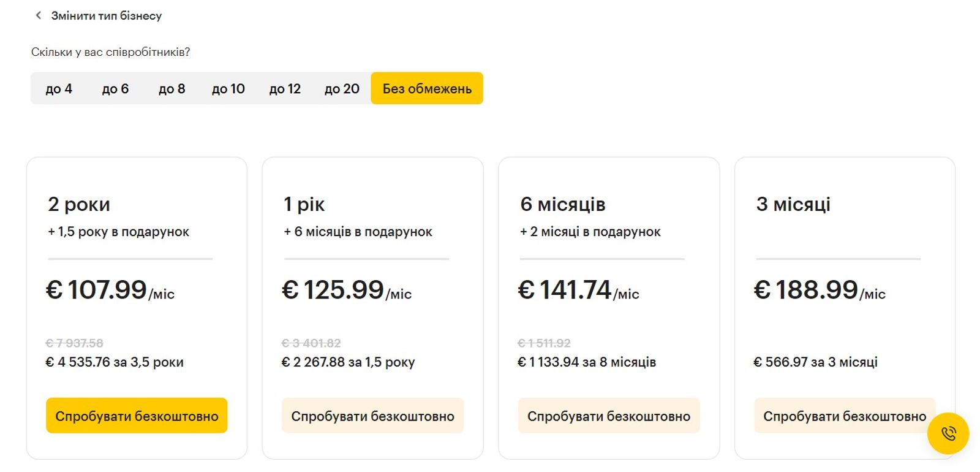
Task: Click the back chevron icon
Action: tap(39, 15)
